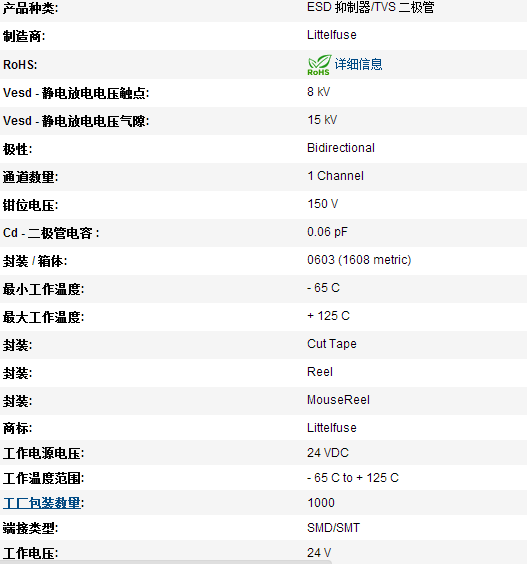This screenshot has height=564, width=527.
Task: Click the Cut Tape packaging value
Action: 332,344
